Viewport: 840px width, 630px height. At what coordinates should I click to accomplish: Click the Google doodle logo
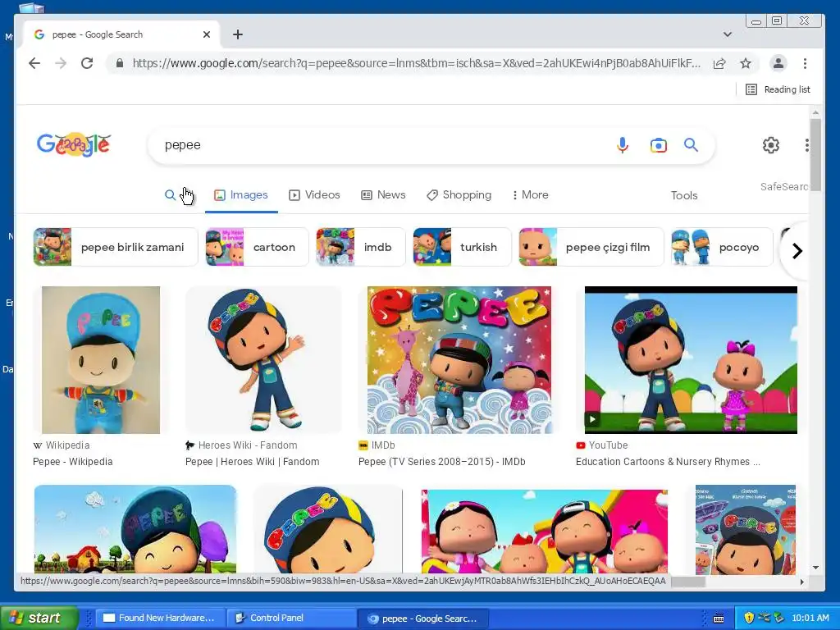point(74,144)
